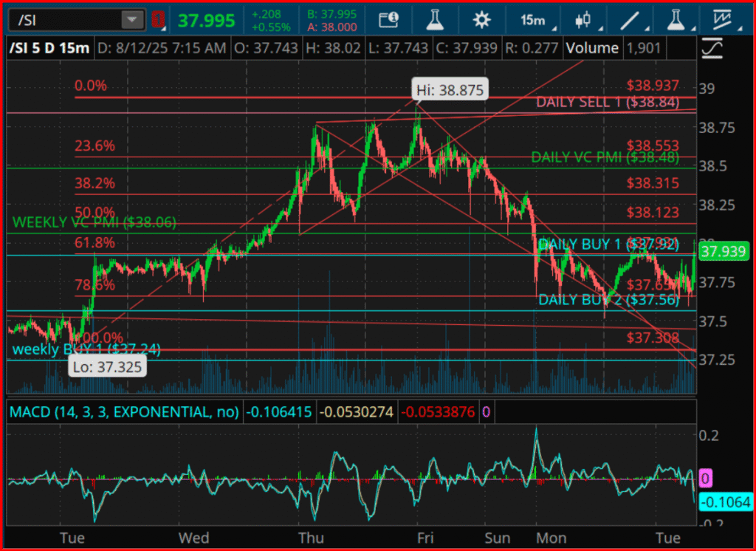This screenshot has height=551, width=756.
Task: Click the ask price A: 38.000
Action: 332,25
